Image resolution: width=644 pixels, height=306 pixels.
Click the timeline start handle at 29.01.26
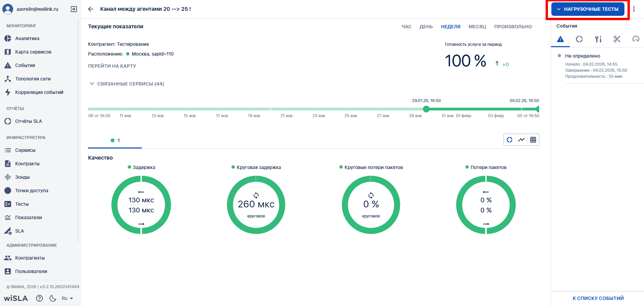pyautogui.click(x=426, y=109)
